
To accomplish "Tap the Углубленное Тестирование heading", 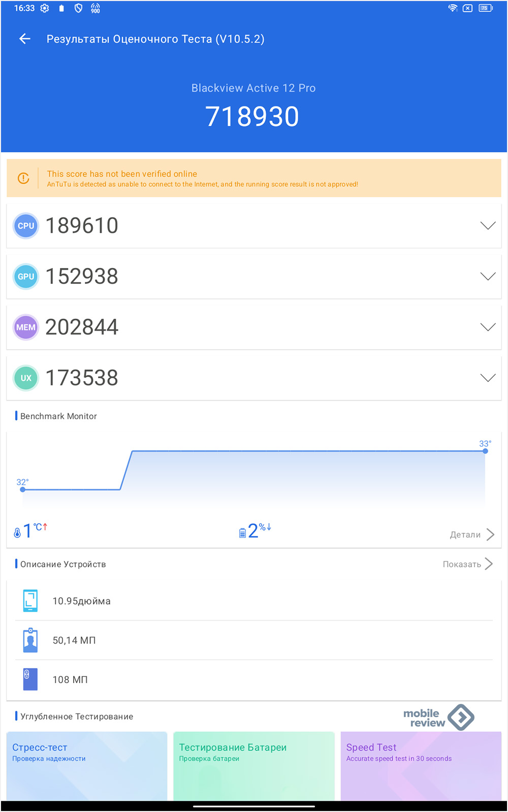I will (77, 717).
